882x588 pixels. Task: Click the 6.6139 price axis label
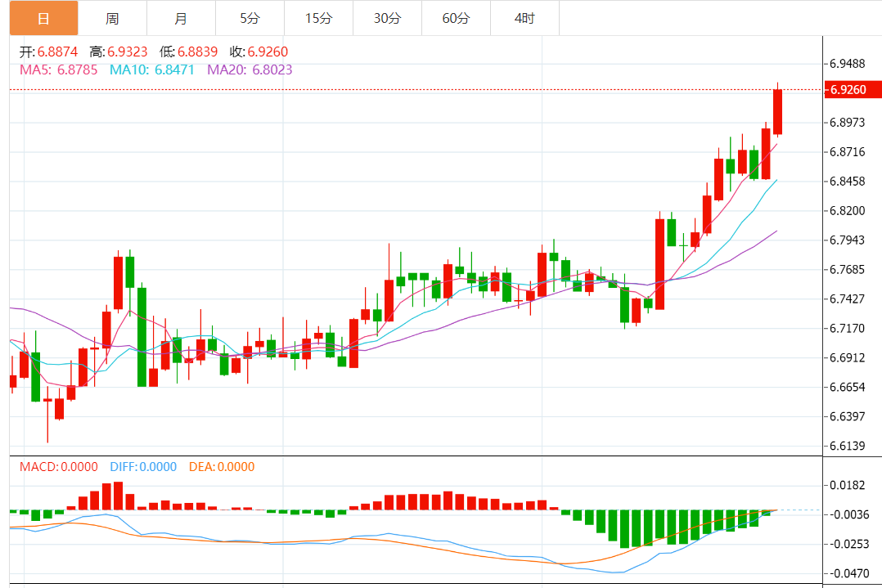(x=847, y=446)
